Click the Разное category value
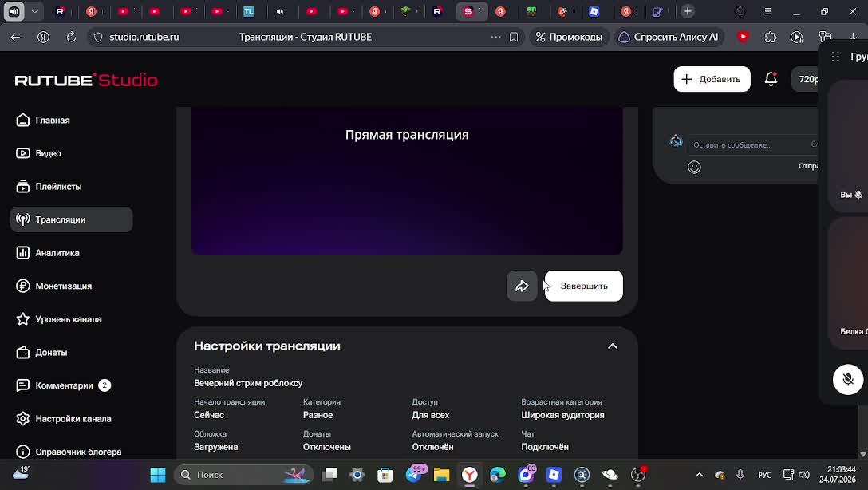 [318, 415]
